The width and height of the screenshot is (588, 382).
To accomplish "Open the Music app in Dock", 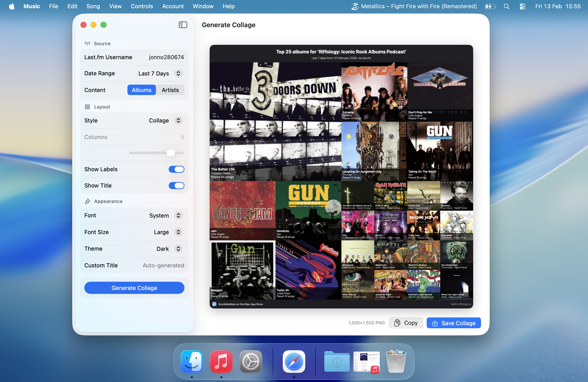I will click(221, 361).
